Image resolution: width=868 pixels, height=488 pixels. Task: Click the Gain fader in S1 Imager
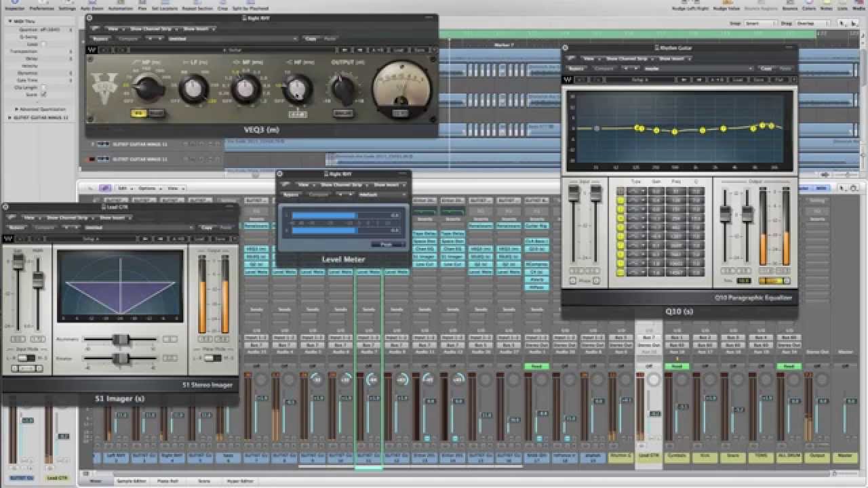coord(18,262)
